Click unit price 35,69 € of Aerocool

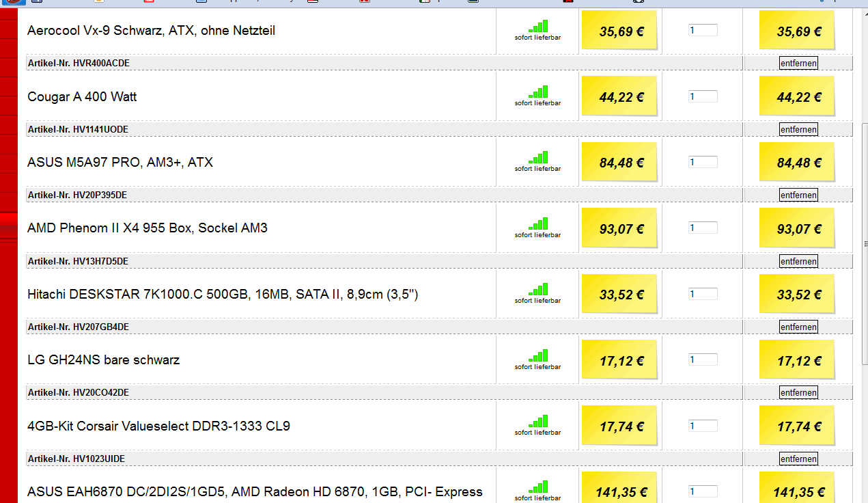(619, 30)
